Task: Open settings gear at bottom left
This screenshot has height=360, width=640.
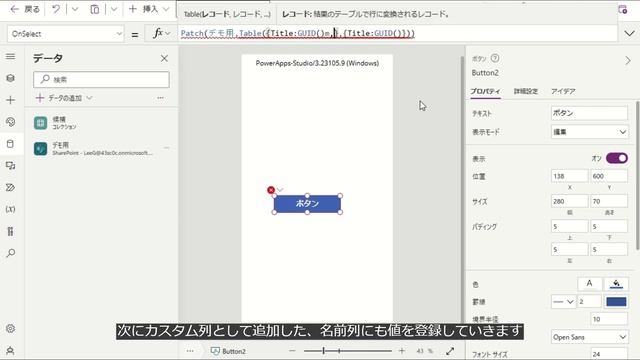Action: point(11,328)
